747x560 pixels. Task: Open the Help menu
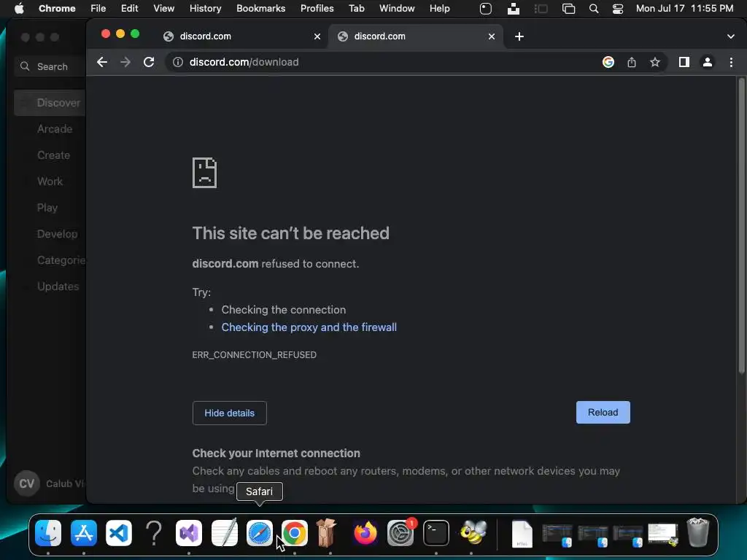click(440, 9)
